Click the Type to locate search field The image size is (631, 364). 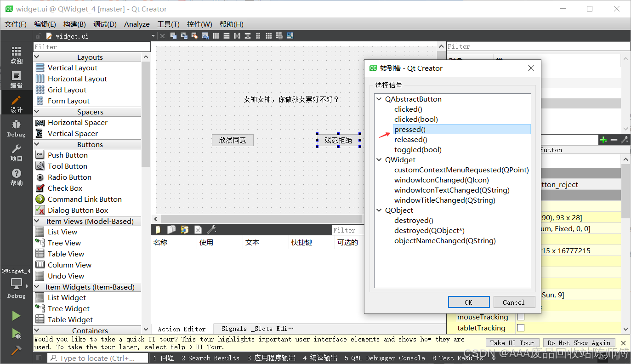click(x=97, y=358)
